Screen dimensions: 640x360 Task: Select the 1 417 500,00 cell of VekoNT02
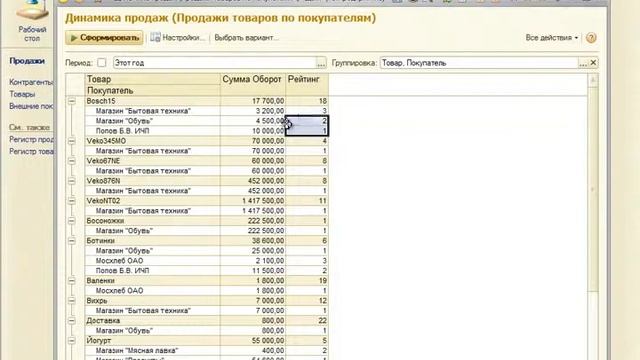(x=253, y=201)
